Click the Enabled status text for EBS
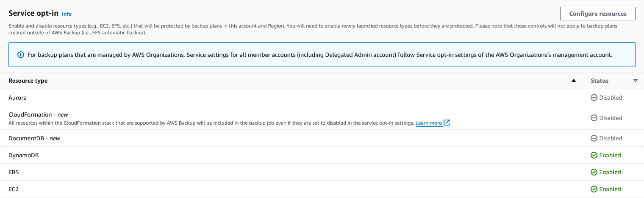Viewport: 644px width, 198px height. 610,172
